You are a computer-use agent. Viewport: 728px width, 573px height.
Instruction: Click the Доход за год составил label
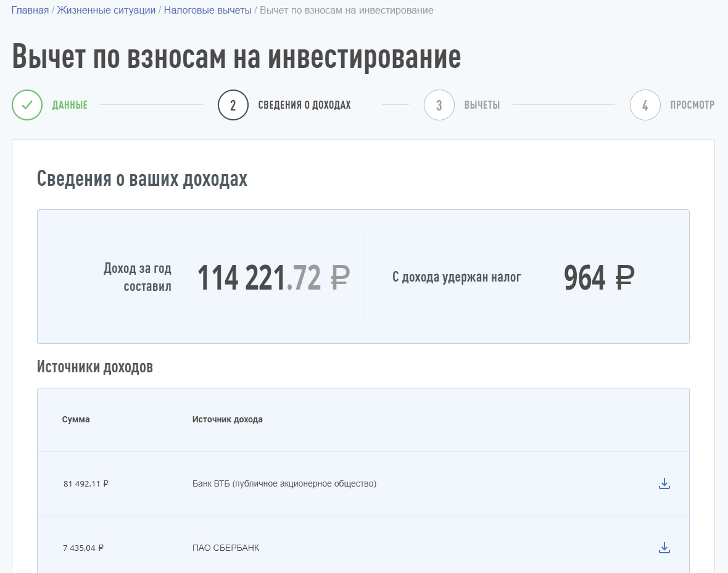[x=138, y=277]
